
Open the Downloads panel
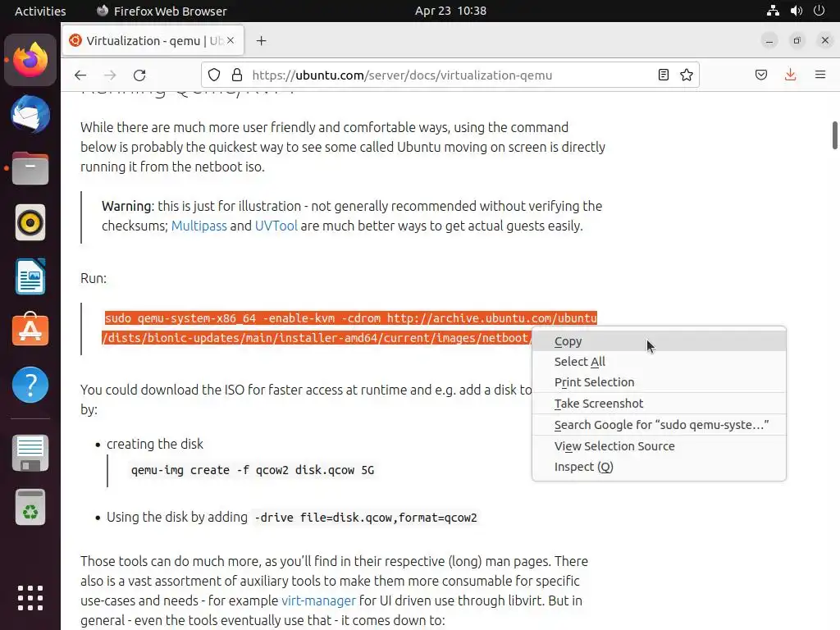tap(790, 75)
